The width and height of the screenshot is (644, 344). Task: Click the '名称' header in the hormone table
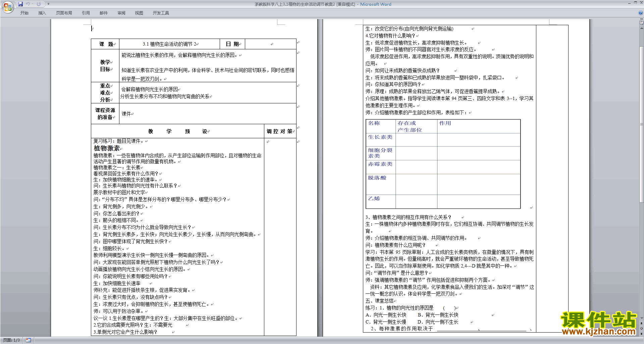374,123
